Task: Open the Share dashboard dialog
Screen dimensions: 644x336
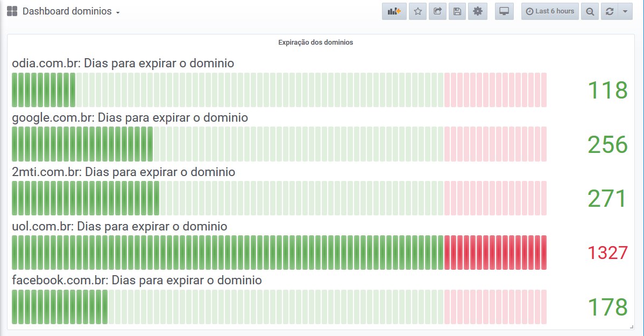Action: (x=437, y=11)
